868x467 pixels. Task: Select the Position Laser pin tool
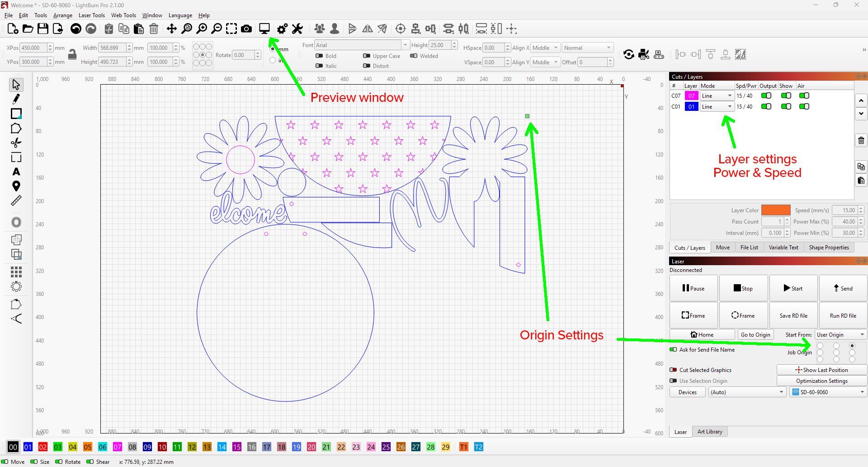click(16, 186)
